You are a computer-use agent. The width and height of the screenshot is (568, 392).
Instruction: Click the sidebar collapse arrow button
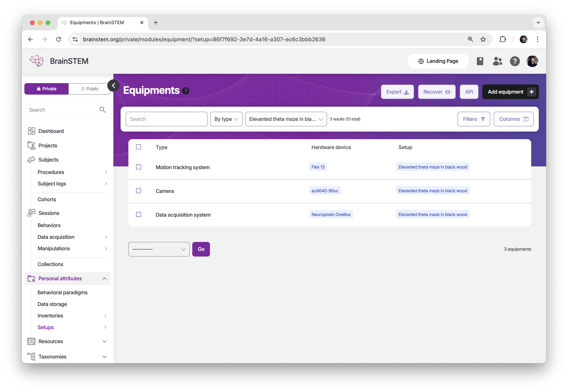[x=113, y=86]
